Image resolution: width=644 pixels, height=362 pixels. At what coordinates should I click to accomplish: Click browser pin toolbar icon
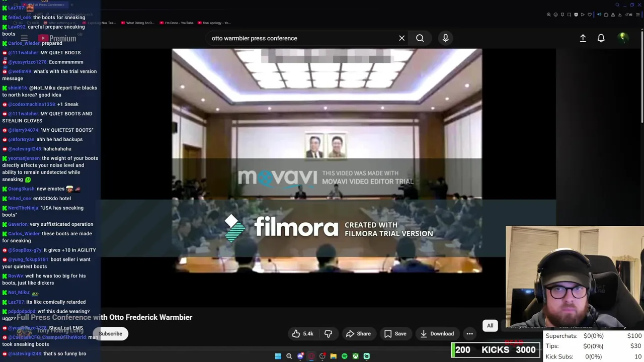562,15
